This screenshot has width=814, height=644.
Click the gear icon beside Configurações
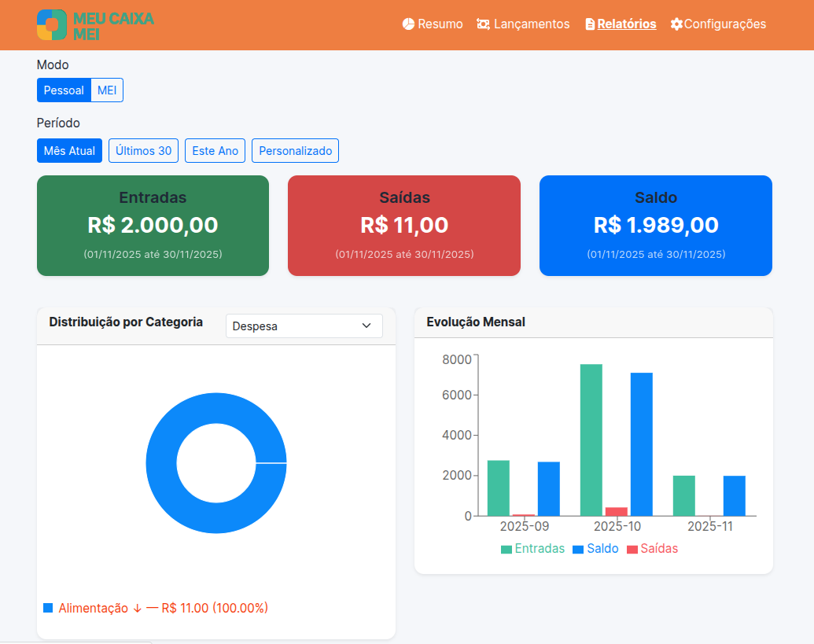pyautogui.click(x=676, y=24)
